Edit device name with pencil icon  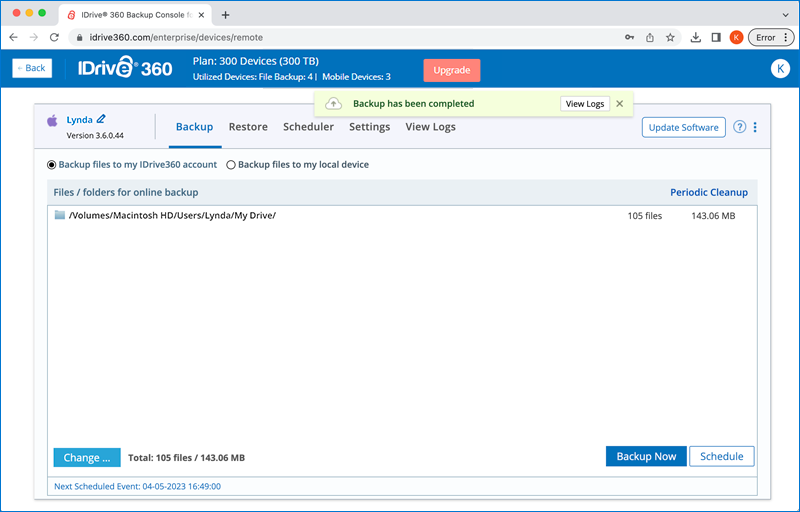pos(101,119)
